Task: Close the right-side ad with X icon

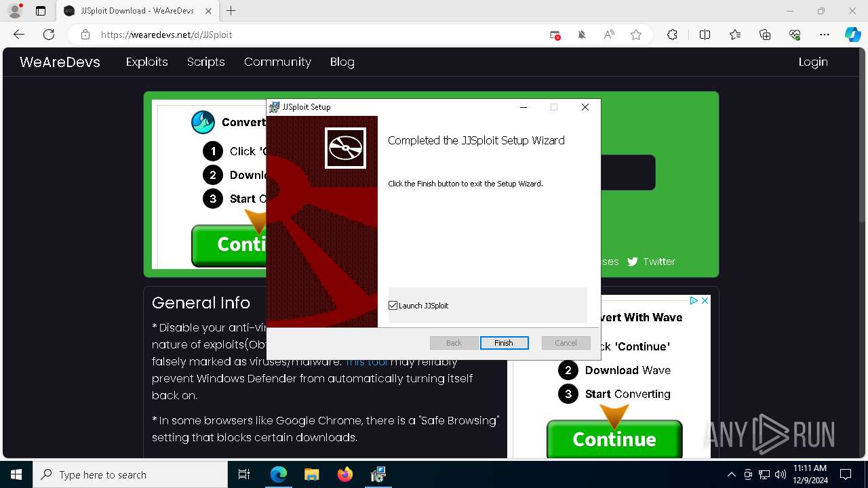Action: click(x=705, y=300)
